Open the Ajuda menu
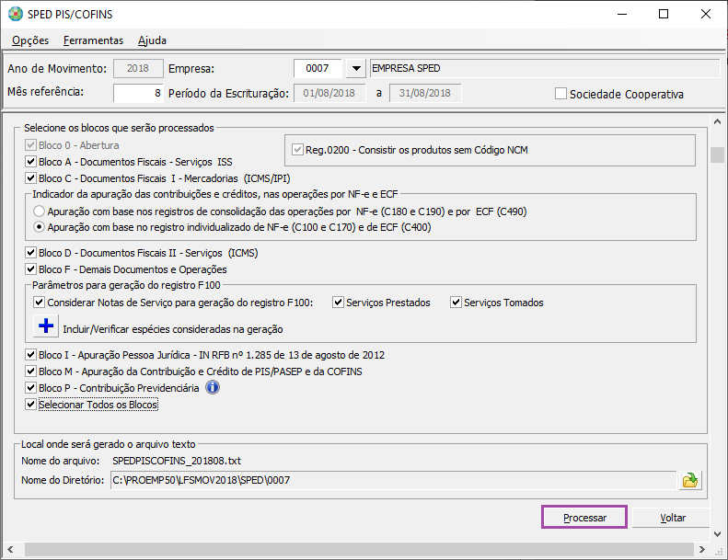Screen dimensions: 728x560 click(x=152, y=40)
